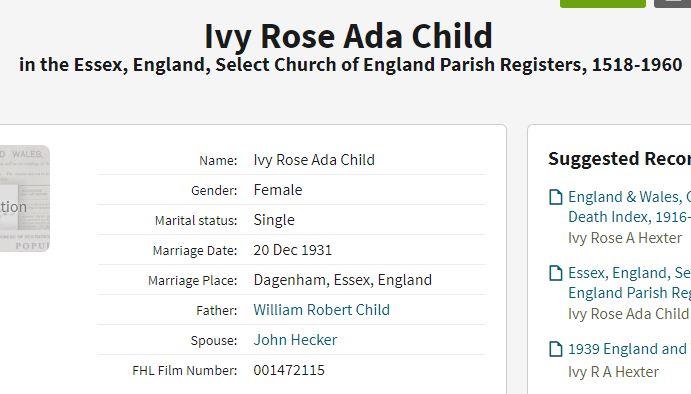Open the record image thumbnail preview
691x394 pixels.
[25, 198]
